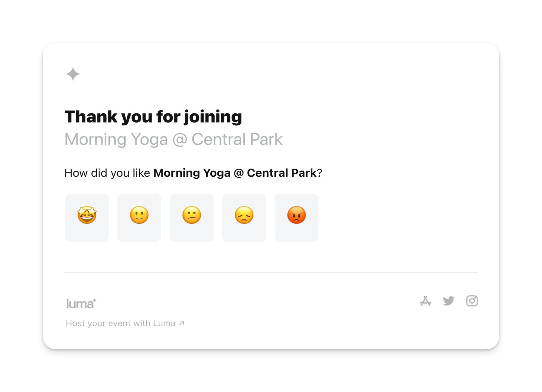Rate the event with the star-struck emoji
This screenshot has width=542, height=392.
click(x=87, y=217)
